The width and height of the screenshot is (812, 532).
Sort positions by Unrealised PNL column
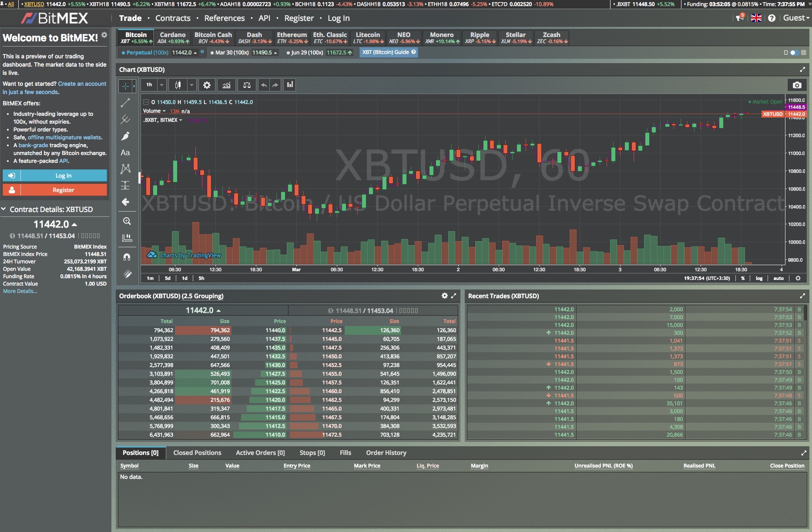tap(604, 466)
